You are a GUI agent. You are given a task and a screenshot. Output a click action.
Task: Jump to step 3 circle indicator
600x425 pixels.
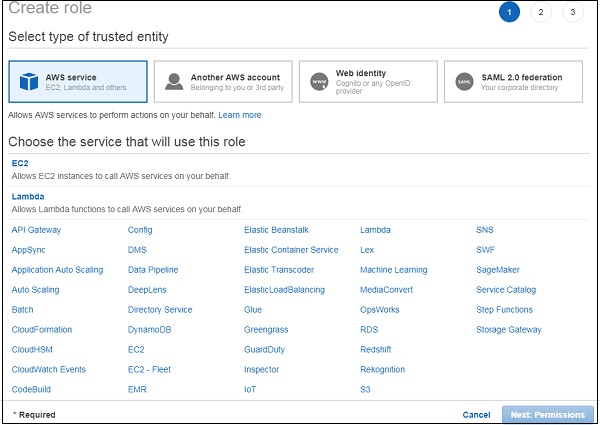coord(571,12)
